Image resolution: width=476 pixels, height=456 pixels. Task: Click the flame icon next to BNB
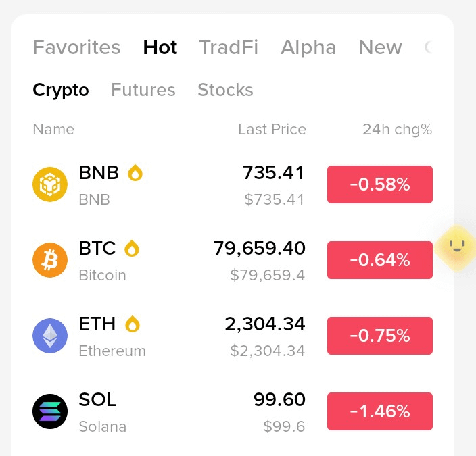(135, 173)
